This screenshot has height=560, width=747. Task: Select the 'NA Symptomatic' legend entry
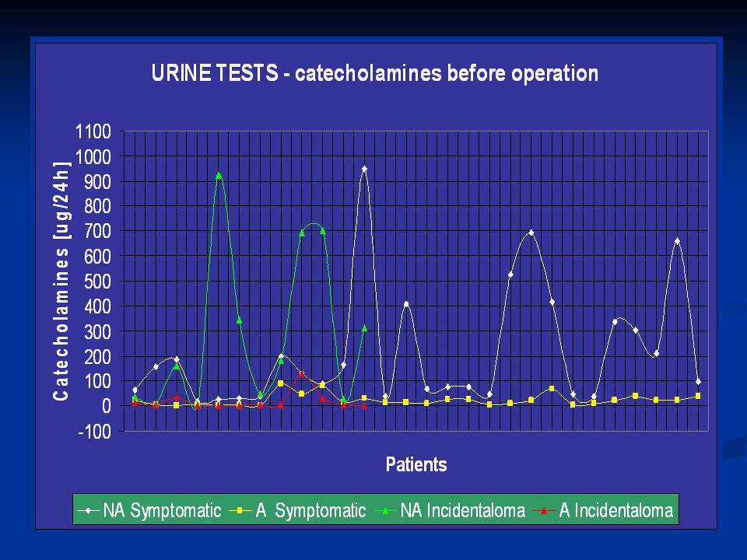(x=149, y=510)
